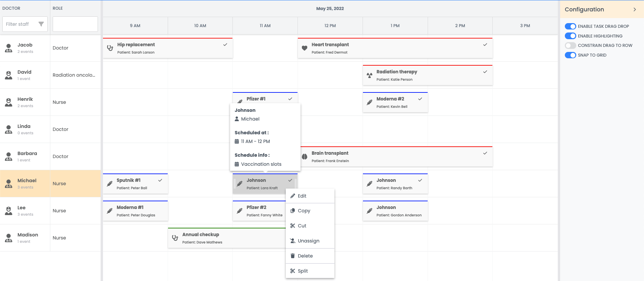Image resolution: width=644 pixels, height=281 pixels.
Task: Click Lee's nurse avatar icon
Action: click(9, 211)
